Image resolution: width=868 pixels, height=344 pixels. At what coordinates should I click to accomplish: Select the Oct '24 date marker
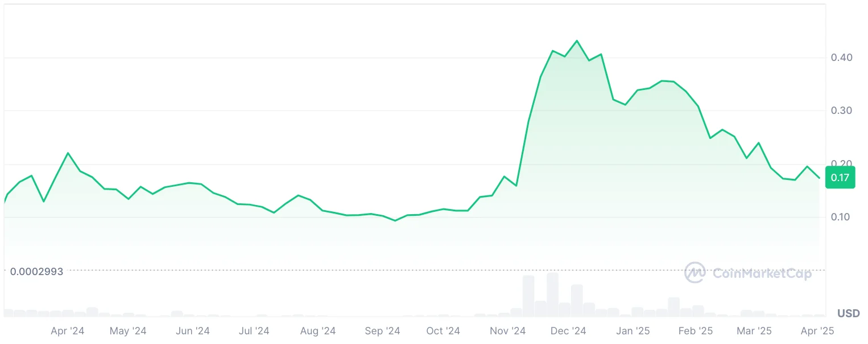[443, 331]
